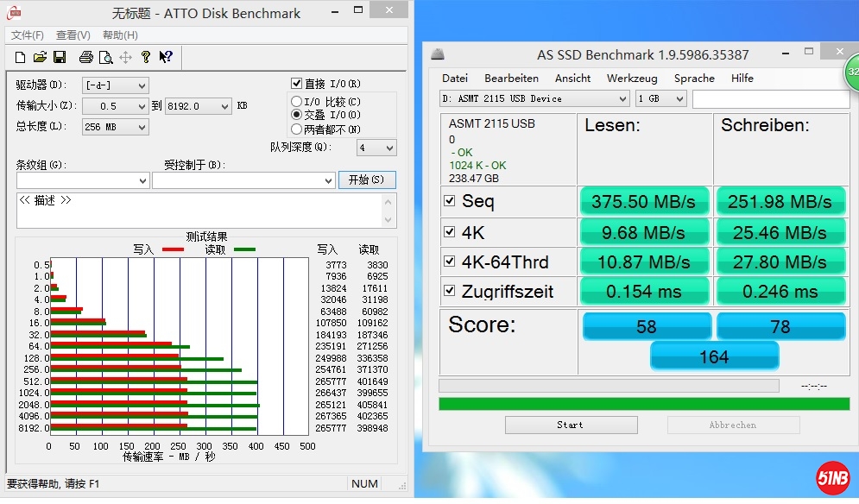
Task: Save results using the floppy disk icon
Action: click(60, 57)
